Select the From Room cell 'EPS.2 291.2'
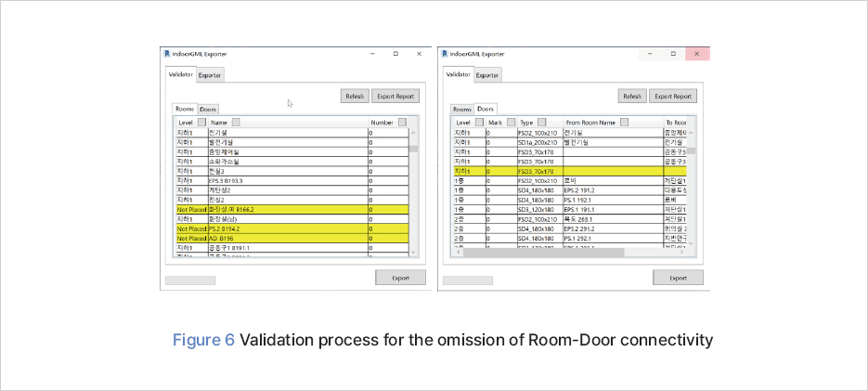The image size is (868, 391). pyautogui.click(x=613, y=228)
